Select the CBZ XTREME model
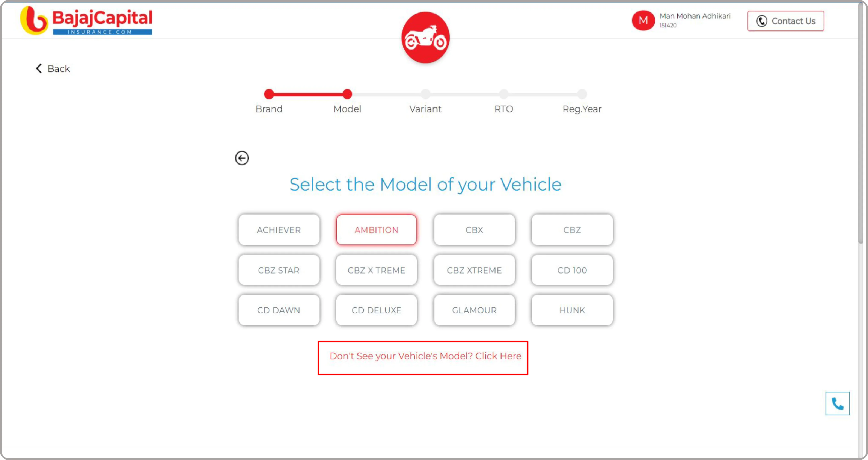Screen dimensions: 868x460 tap(474, 270)
